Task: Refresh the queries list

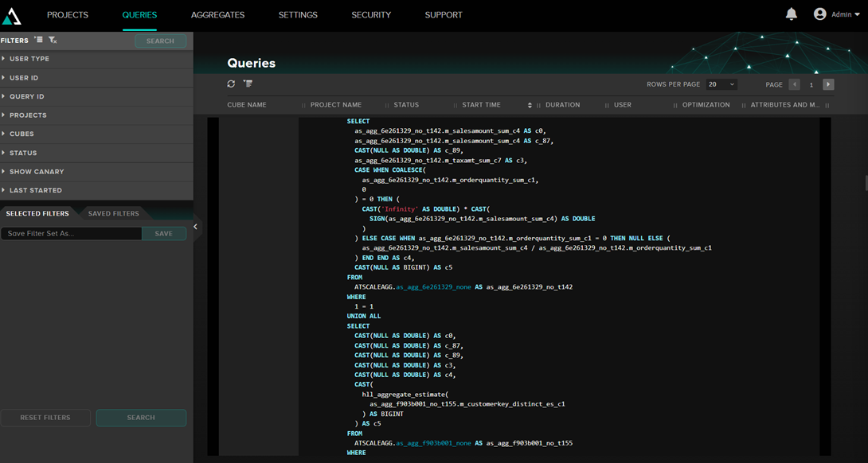Action: pos(231,84)
